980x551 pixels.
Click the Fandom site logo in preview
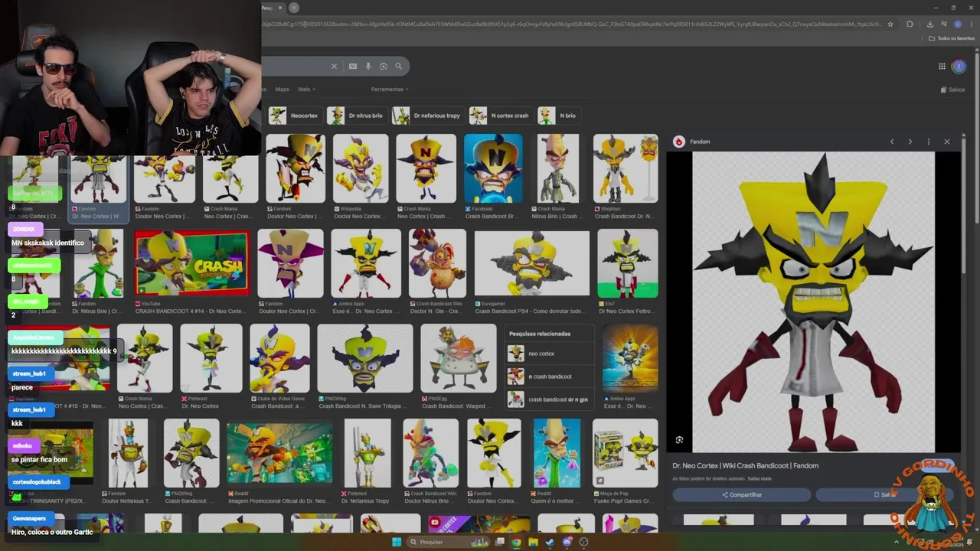(678, 142)
